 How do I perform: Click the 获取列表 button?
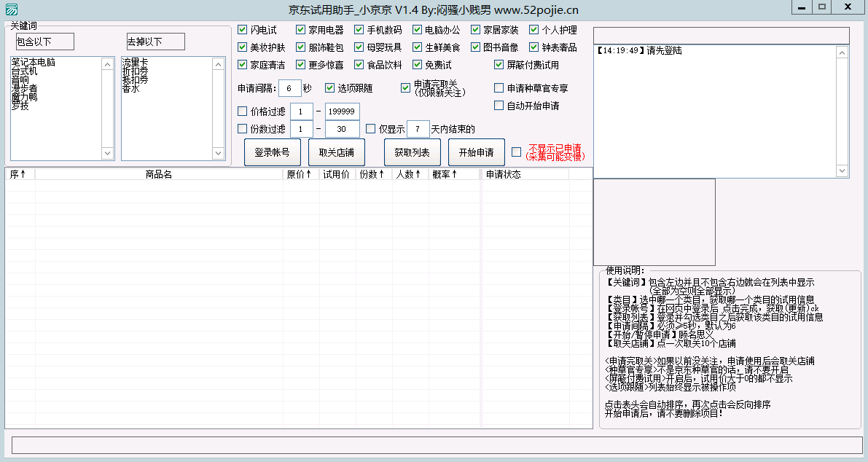click(x=413, y=152)
